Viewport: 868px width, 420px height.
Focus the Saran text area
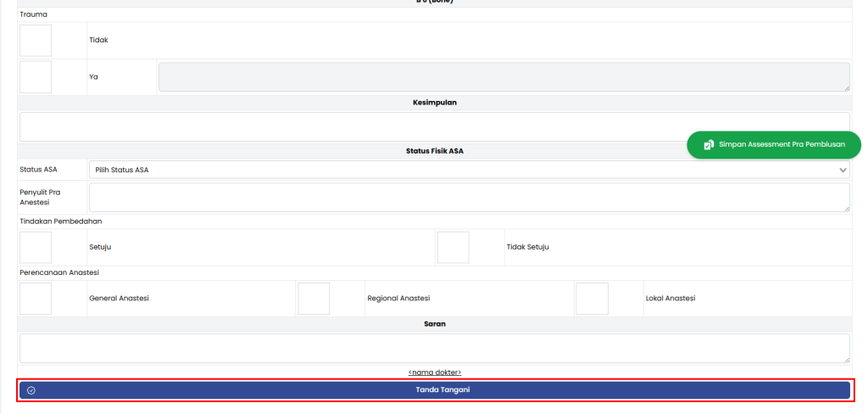point(432,348)
